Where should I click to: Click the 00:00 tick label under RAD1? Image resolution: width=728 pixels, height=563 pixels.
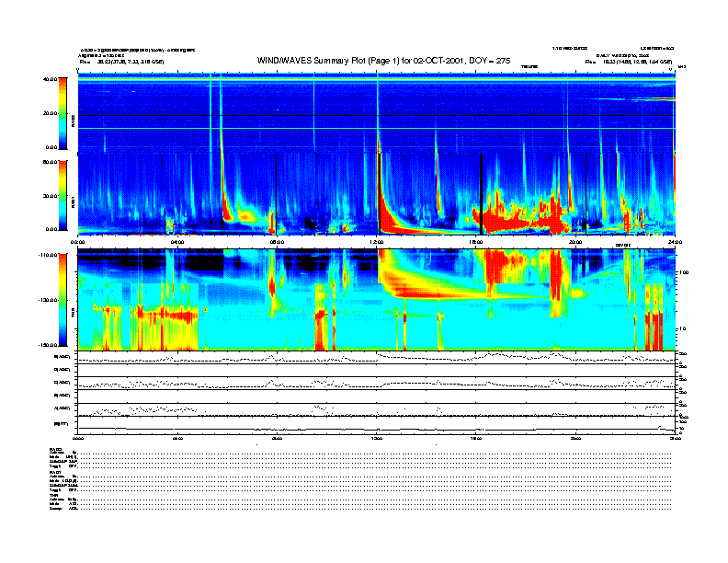point(77,242)
